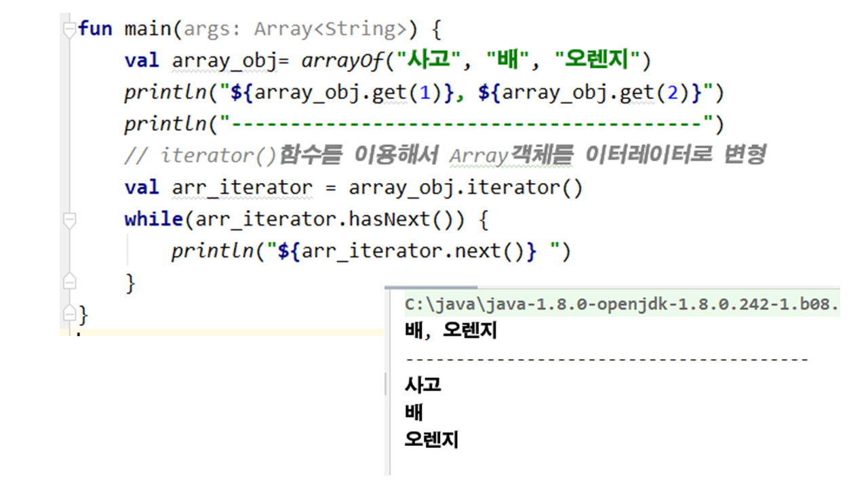Click arr_iterator.next() inside the loop
The height and width of the screenshot is (488, 868).
click(413, 251)
